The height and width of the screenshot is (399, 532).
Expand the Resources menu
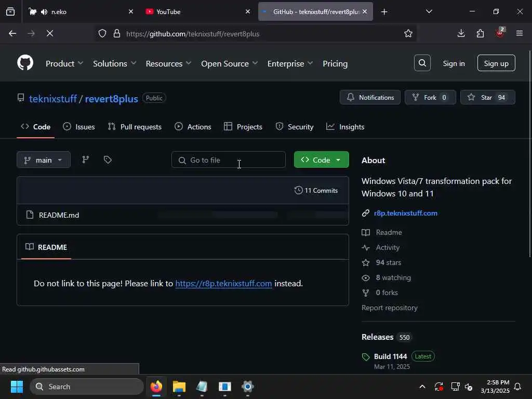(169, 63)
